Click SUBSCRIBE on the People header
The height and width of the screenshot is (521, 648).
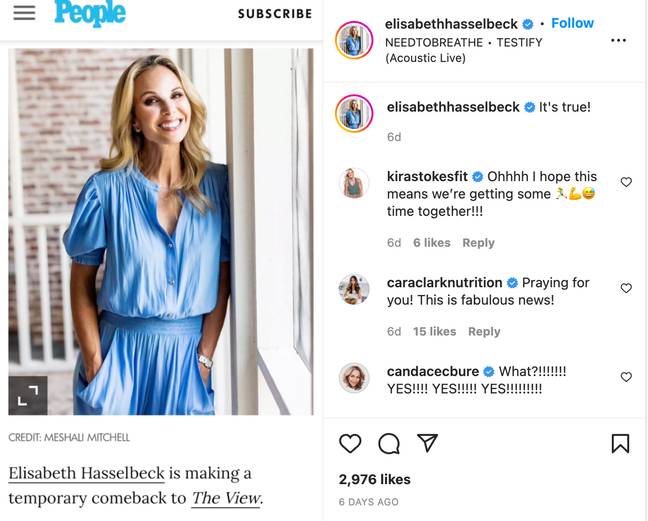(275, 14)
